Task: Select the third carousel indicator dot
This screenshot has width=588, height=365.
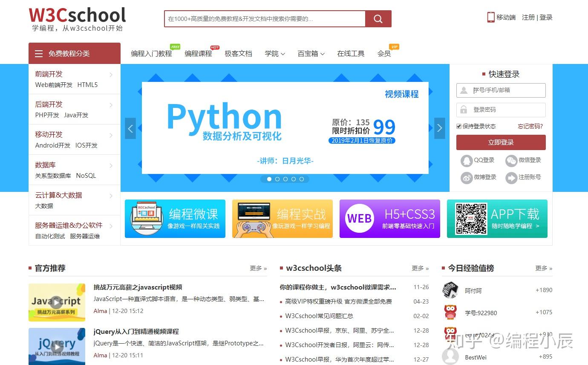Action: pyautogui.click(x=285, y=179)
